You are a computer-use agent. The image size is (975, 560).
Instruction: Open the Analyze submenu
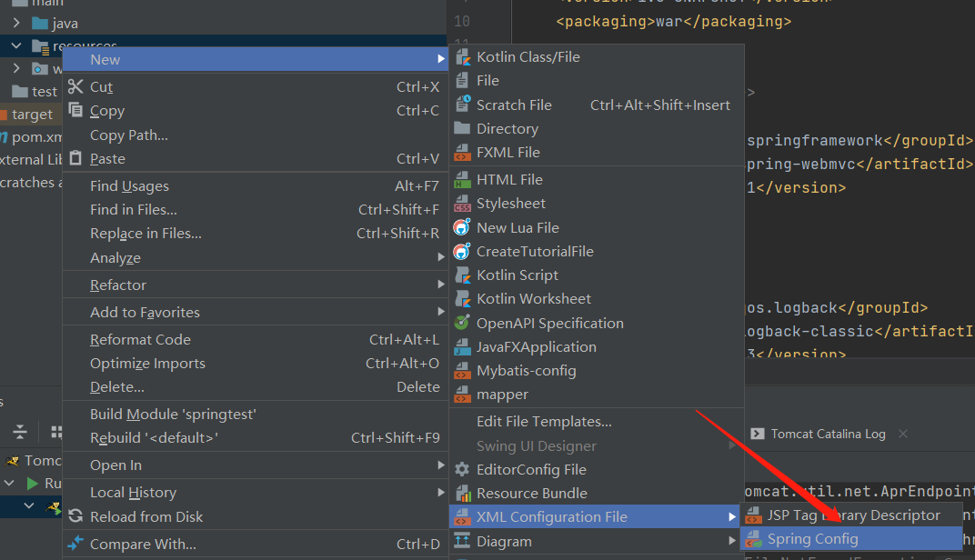tap(116, 258)
